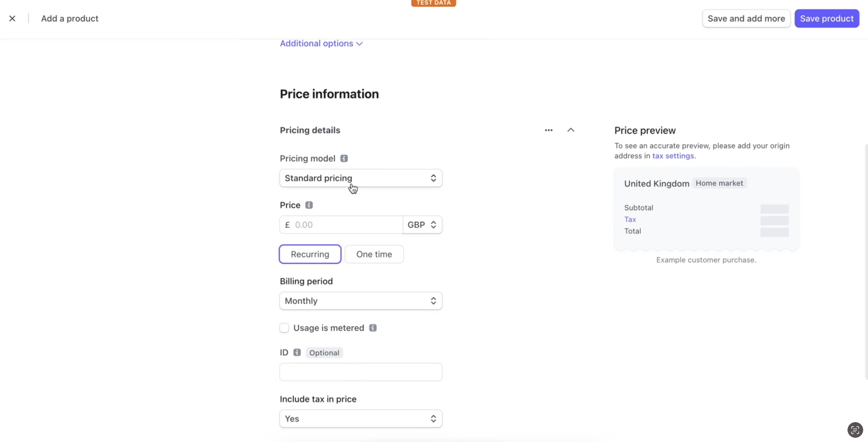Click the translate icon in bottom corner
This screenshot has height=442, width=868.
point(855,429)
